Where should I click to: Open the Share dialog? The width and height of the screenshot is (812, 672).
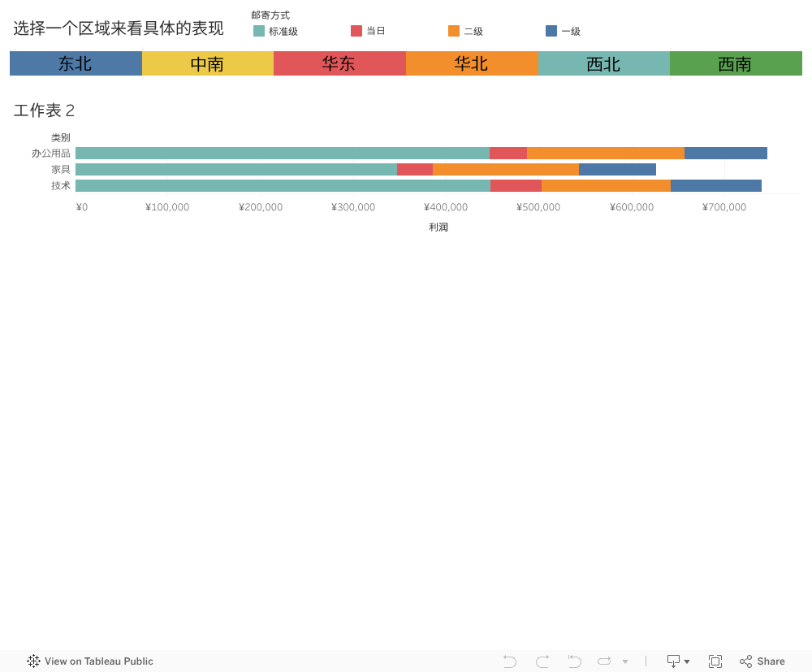[x=762, y=661]
